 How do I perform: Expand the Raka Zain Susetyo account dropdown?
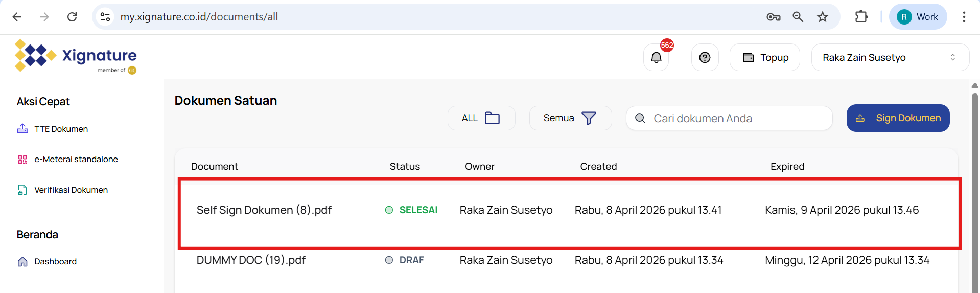point(890,57)
